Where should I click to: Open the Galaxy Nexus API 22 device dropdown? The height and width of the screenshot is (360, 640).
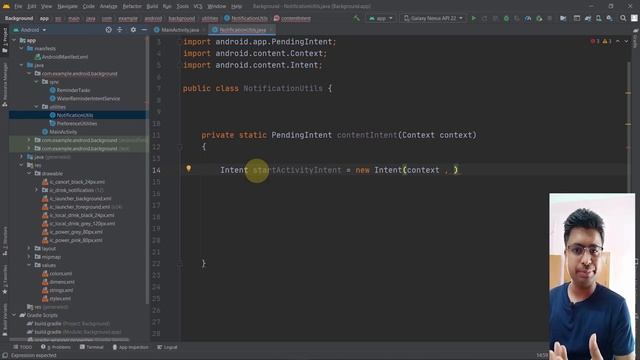(x=433, y=18)
